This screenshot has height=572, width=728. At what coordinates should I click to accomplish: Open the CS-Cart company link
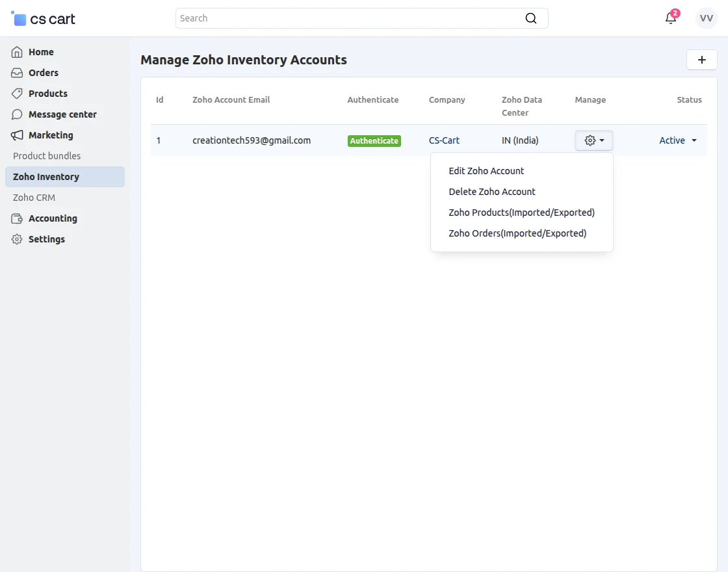pyautogui.click(x=443, y=140)
